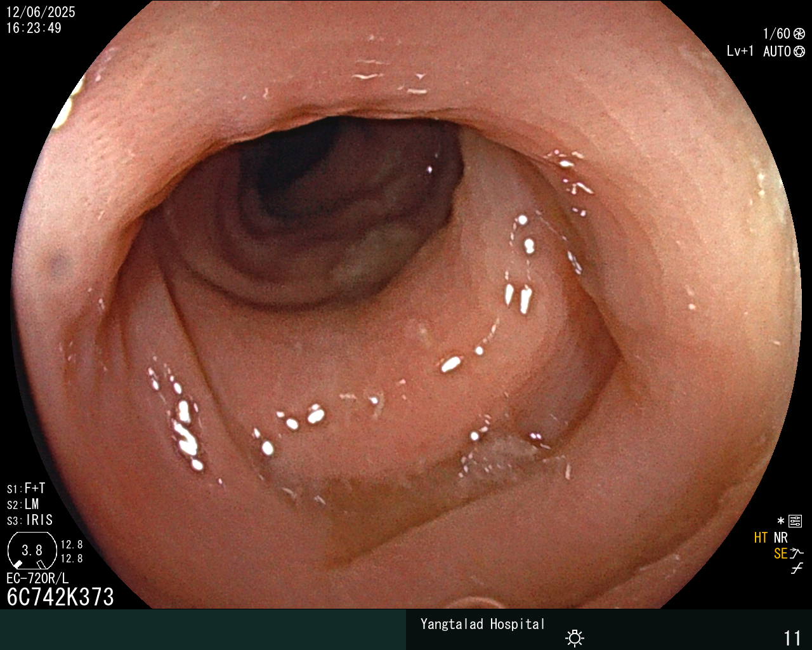This screenshot has height=650, width=812.
Task: Click the waveform arrow icon beside SE
Action: coord(797,554)
